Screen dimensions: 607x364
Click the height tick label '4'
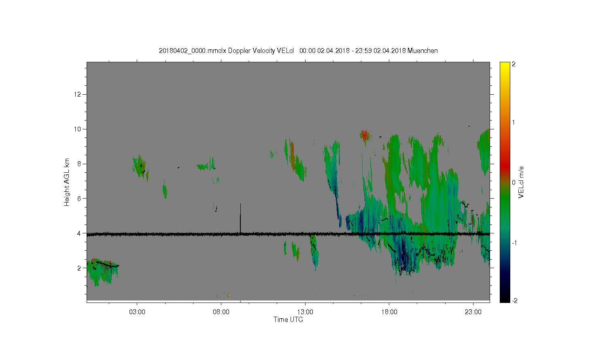(x=80, y=233)
